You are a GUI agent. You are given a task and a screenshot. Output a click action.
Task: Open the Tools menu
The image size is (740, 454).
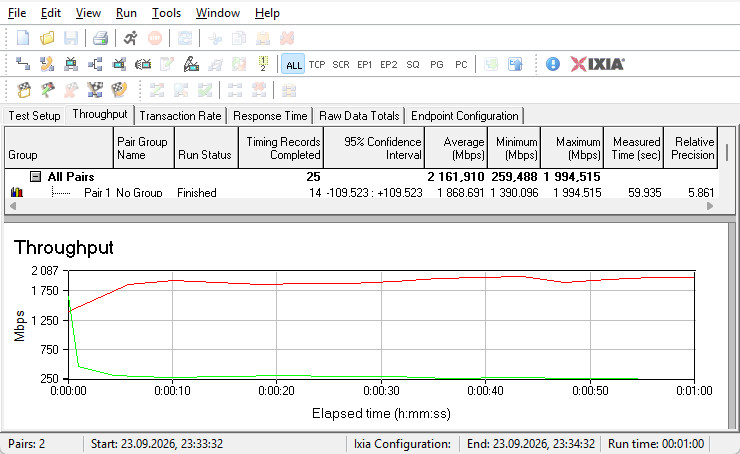(166, 13)
